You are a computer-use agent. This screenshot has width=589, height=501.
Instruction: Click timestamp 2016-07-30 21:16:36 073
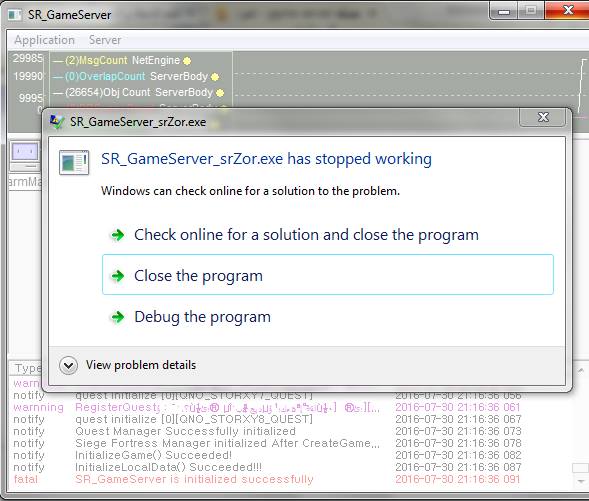click(x=458, y=431)
